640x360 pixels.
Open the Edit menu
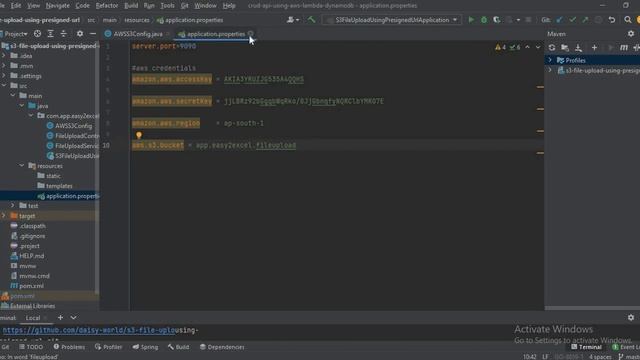(x=16, y=6)
